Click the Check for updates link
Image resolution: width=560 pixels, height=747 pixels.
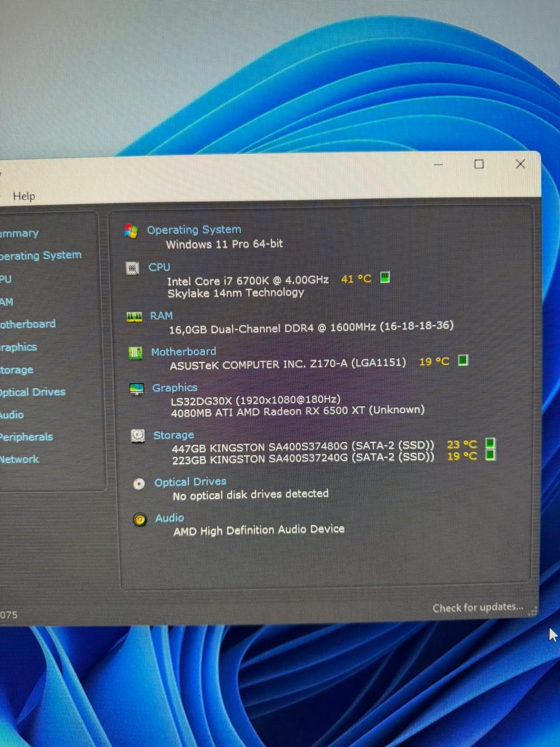(478, 608)
